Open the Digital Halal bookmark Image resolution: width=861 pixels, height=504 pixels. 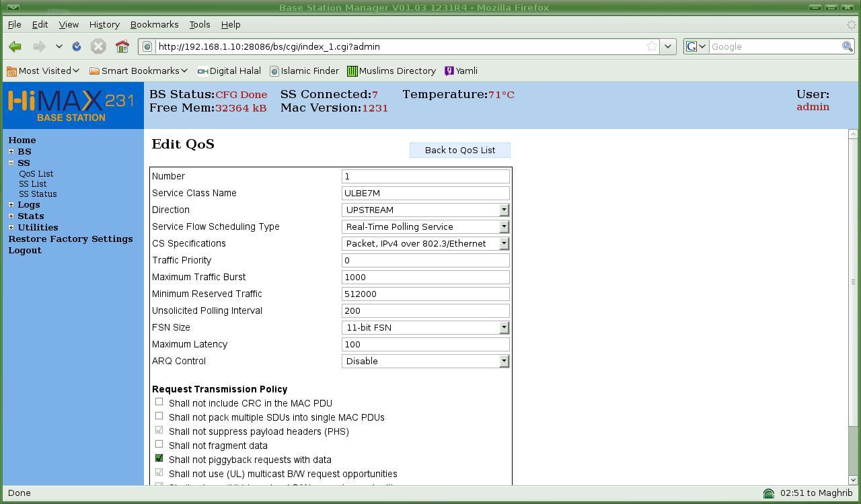229,71
